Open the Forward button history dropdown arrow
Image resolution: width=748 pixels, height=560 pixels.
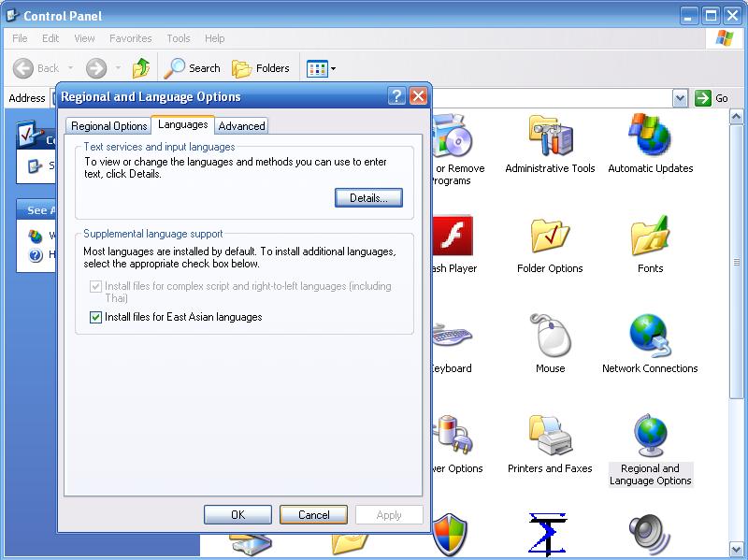click(x=118, y=68)
